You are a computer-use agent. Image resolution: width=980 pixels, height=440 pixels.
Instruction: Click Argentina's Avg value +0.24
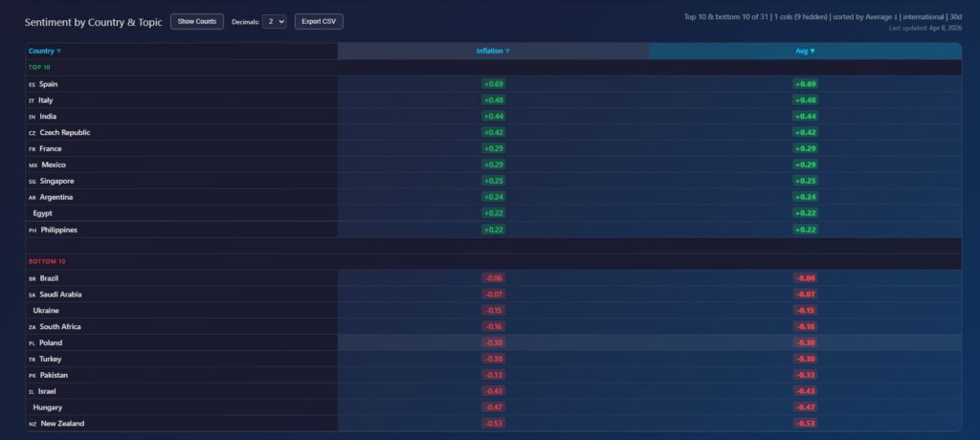[x=805, y=197]
